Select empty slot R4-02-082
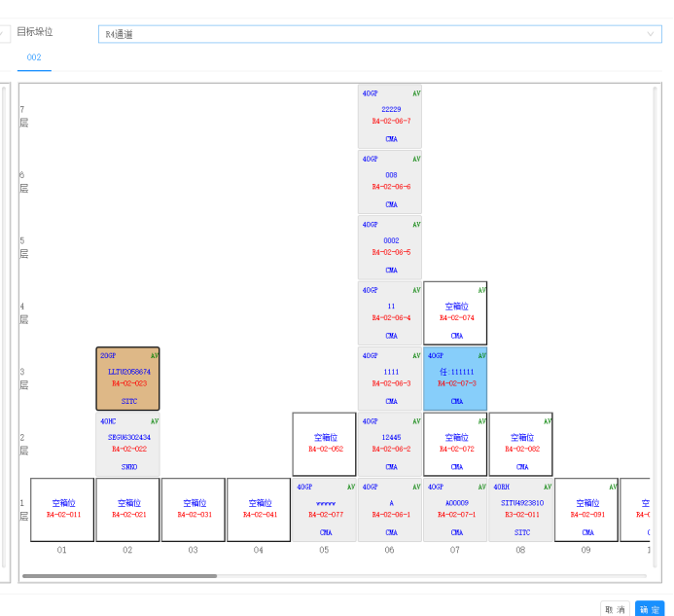Screen dimensions: 674x616 click(x=521, y=444)
